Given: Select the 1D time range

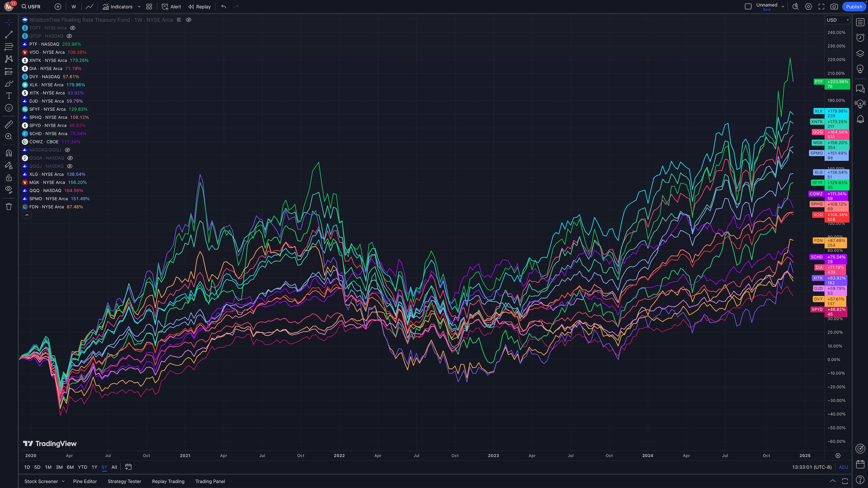Looking at the screenshot, I should tap(27, 467).
